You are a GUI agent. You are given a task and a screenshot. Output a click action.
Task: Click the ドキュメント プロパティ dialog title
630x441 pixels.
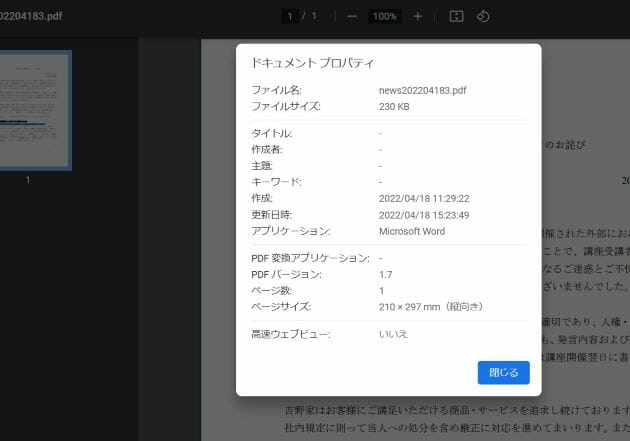coord(312,64)
